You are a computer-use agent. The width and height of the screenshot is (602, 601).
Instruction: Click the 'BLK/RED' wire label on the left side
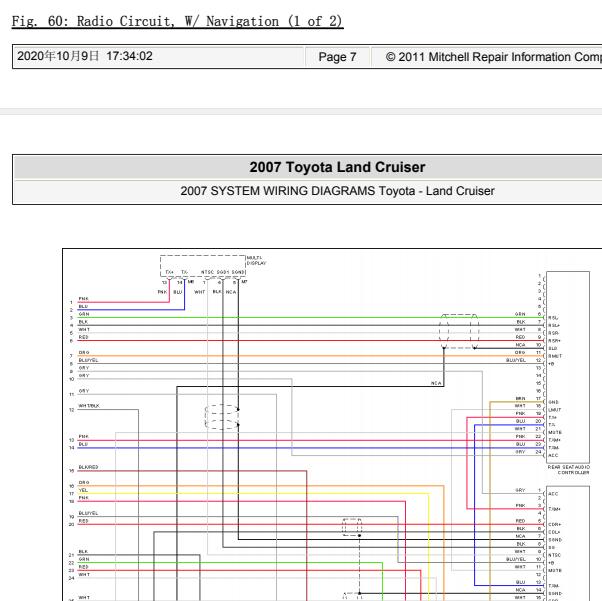point(88,467)
